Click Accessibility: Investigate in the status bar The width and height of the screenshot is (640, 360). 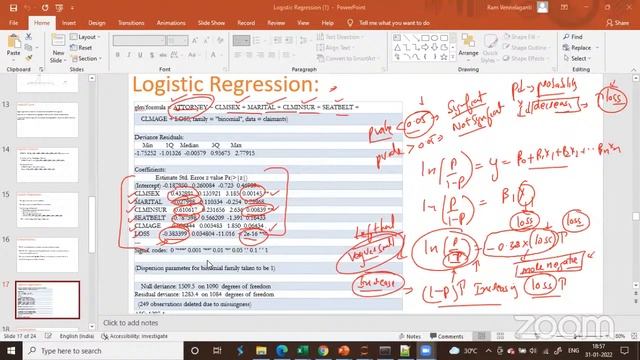click(x=135, y=336)
